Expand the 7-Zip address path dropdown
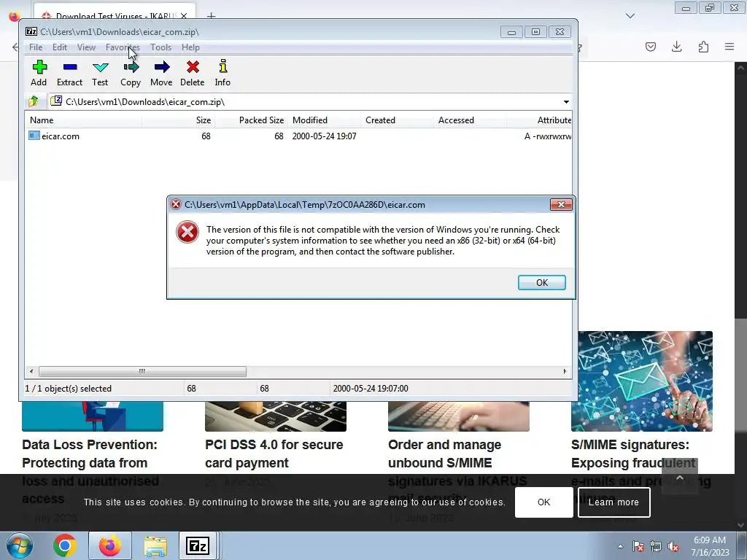The image size is (747, 560). point(566,102)
